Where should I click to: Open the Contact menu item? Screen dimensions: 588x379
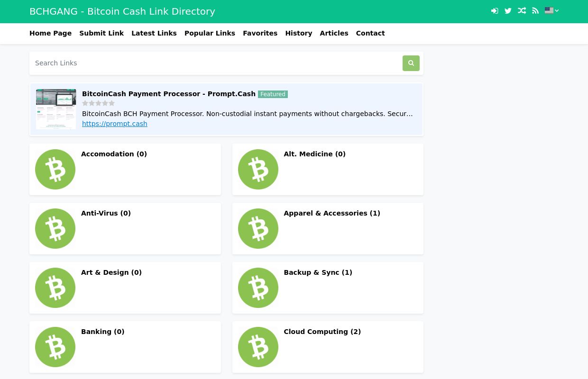pos(370,33)
